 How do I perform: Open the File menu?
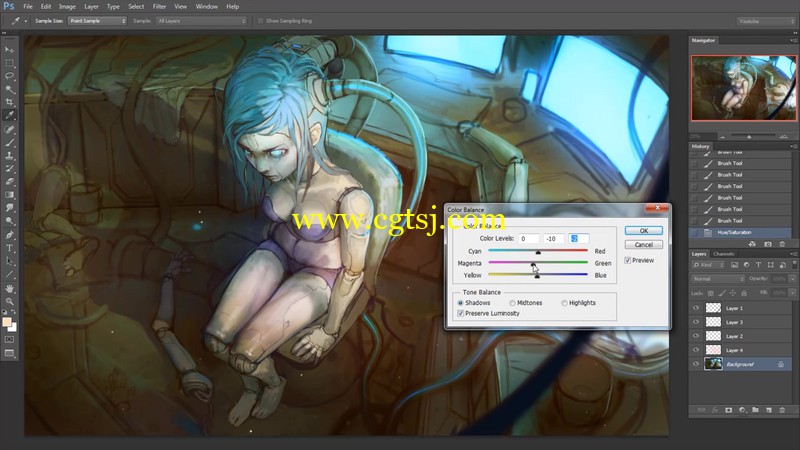click(x=28, y=7)
